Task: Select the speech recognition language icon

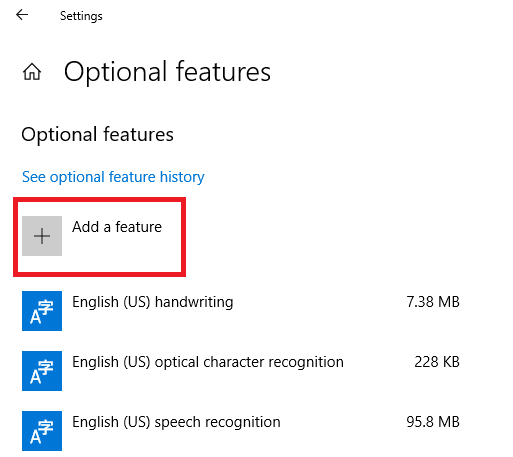Action: [x=42, y=431]
